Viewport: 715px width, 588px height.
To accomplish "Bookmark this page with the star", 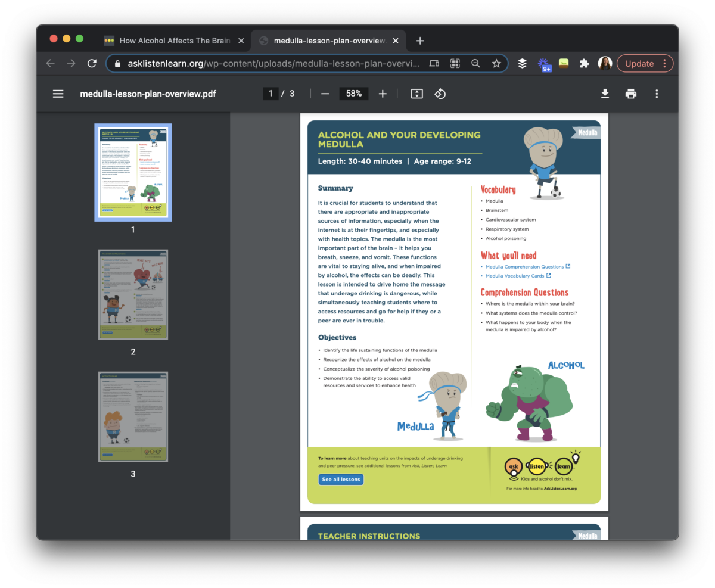I will tap(496, 63).
